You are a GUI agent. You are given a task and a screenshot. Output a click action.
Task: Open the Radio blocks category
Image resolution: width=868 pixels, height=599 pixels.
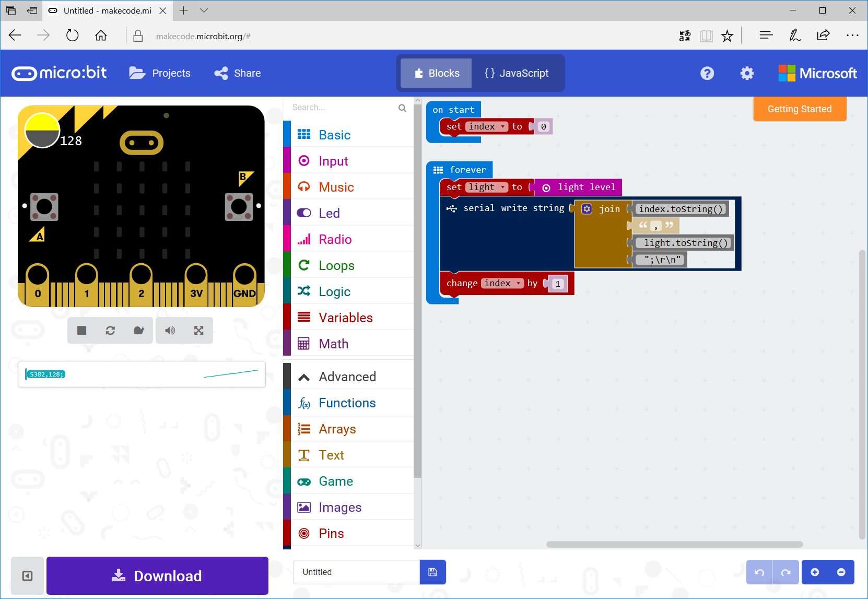pyautogui.click(x=334, y=239)
